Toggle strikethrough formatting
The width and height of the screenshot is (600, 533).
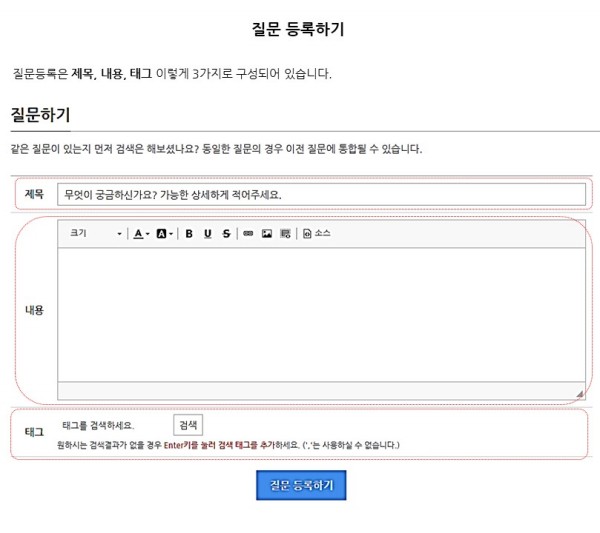(x=226, y=233)
